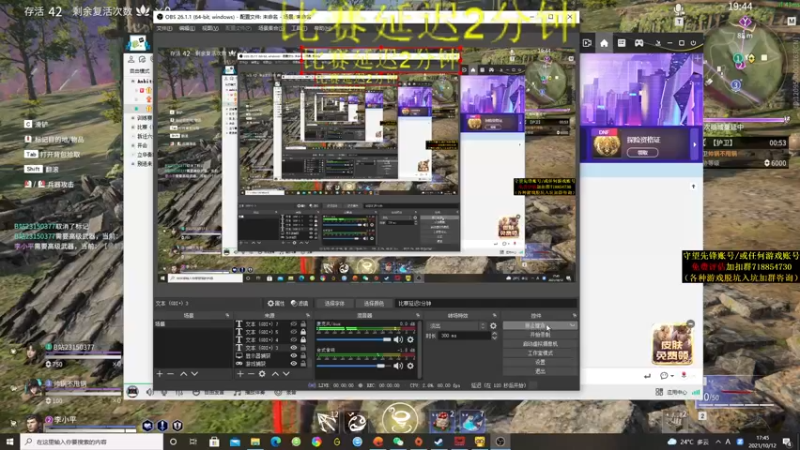Click chat bubble icon in right panel bottom
800x450 pixels.
pyautogui.click(x=664, y=376)
